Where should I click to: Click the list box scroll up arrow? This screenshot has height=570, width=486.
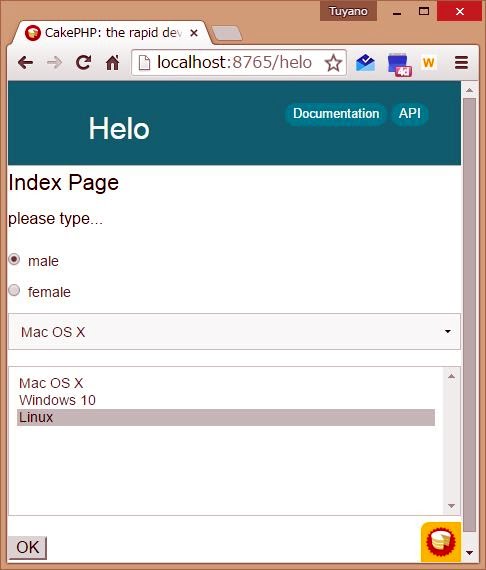click(x=451, y=376)
